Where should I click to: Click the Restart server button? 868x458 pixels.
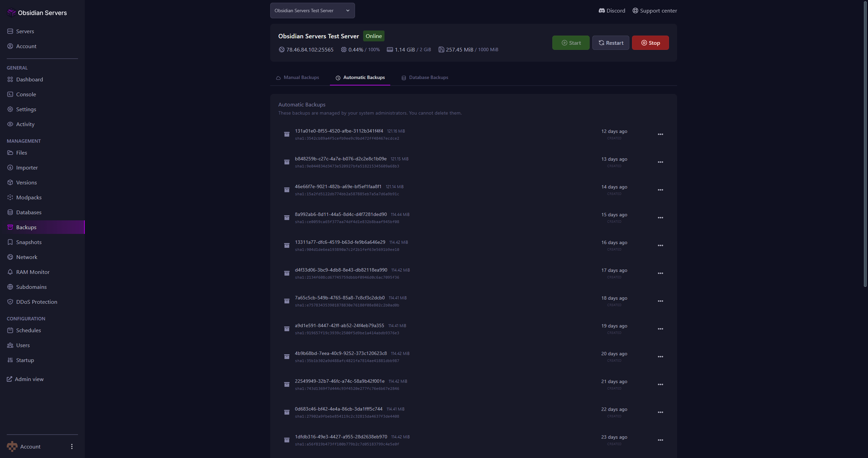(x=610, y=43)
